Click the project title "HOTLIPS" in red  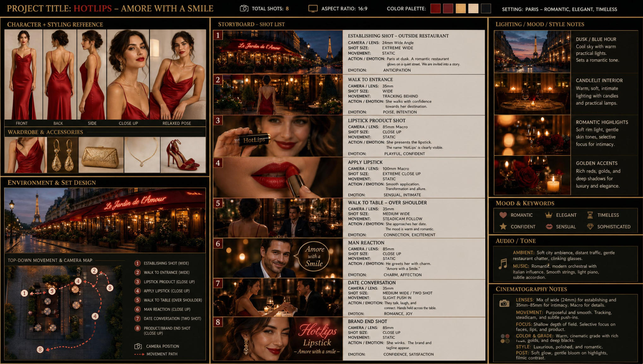coord(93,9)
